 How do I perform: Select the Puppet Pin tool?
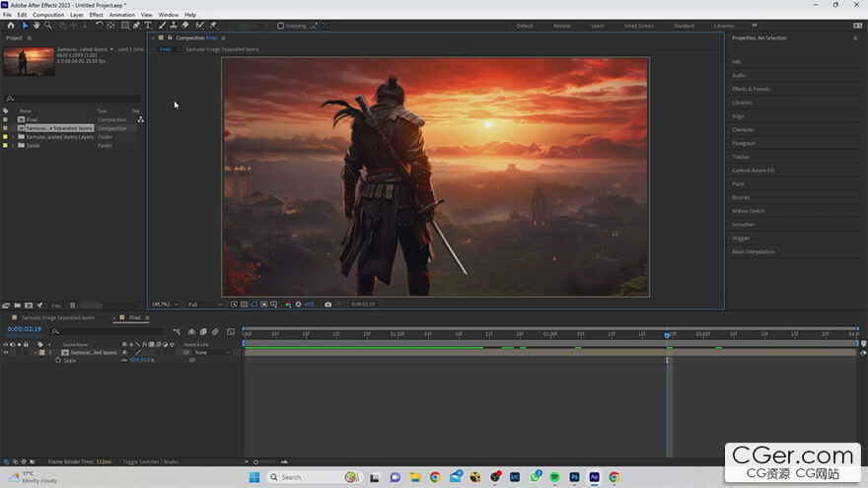[213, 26]
